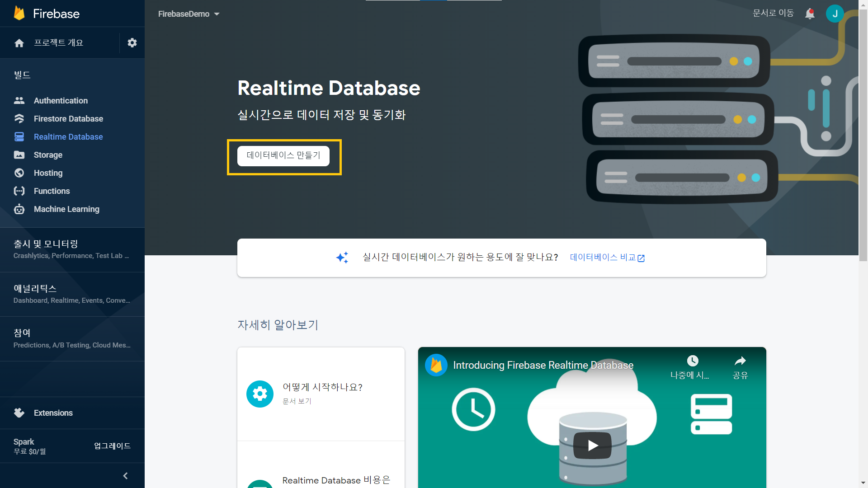
Task: Open Authentication from the sidebar
Action: pos(61,101)
